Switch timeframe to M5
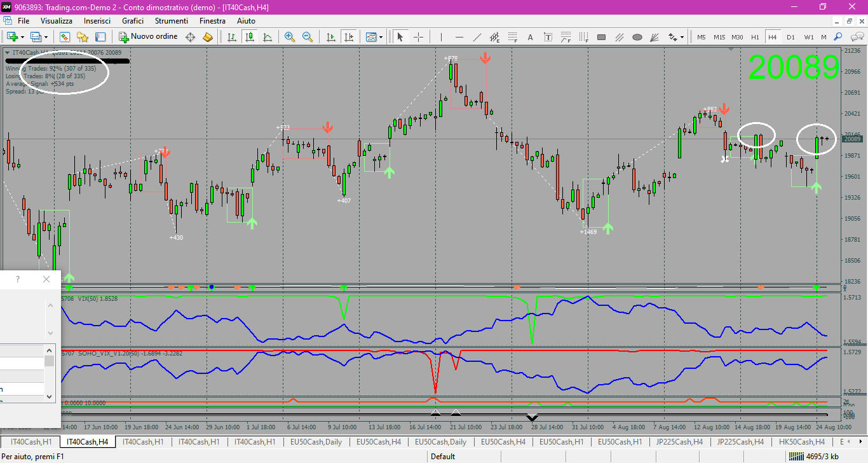 point(702,37)
